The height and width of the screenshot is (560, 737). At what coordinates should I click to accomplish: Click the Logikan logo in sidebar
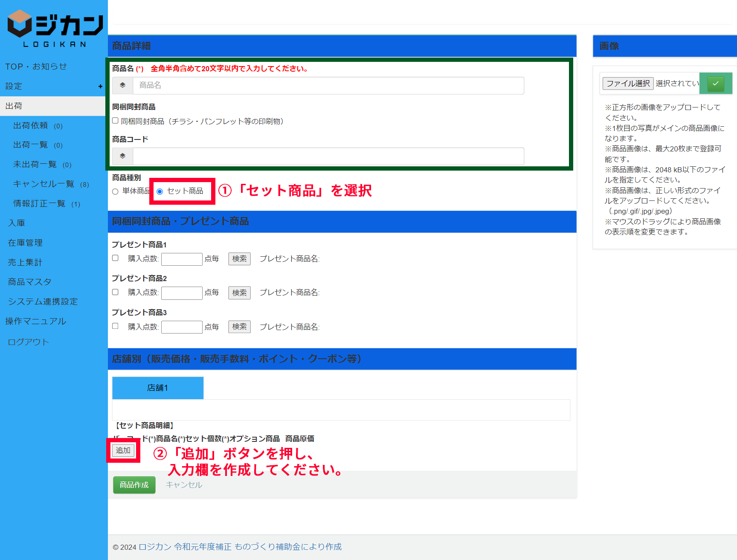(x=55, y=28)
